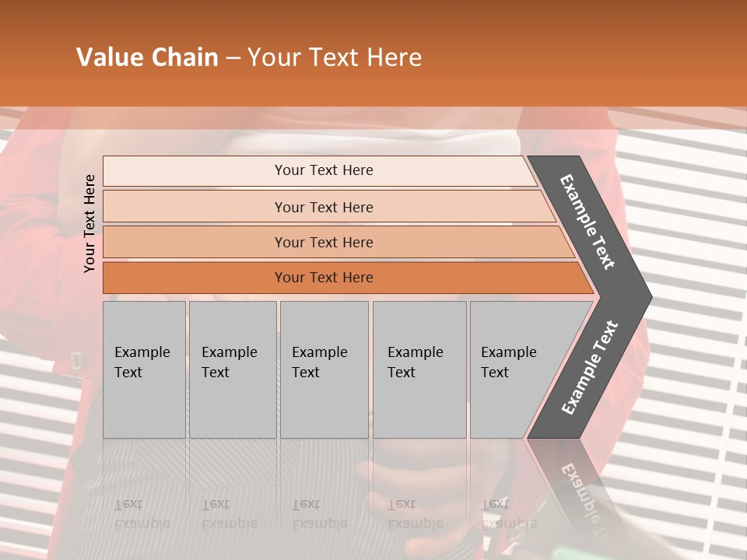Select the darkest orange "Your Text Here" bar
747x560 pixels.
click(x=323, y=278)
